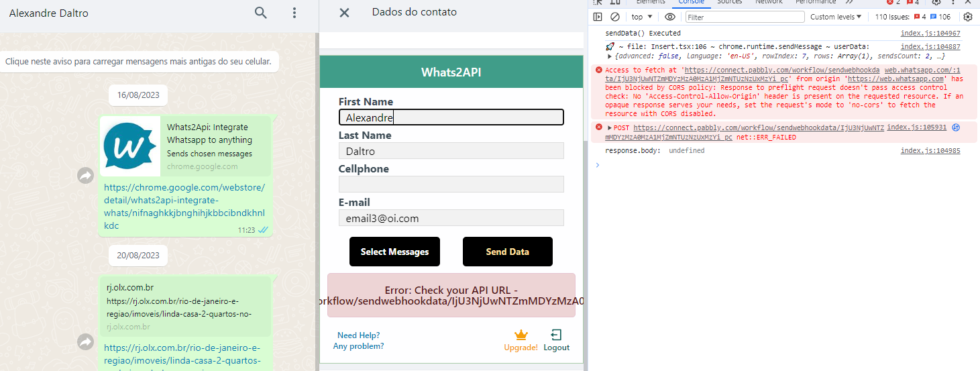Click the CORS error red icon
Viewport: 980px width, 371px height.
[598, 70]
